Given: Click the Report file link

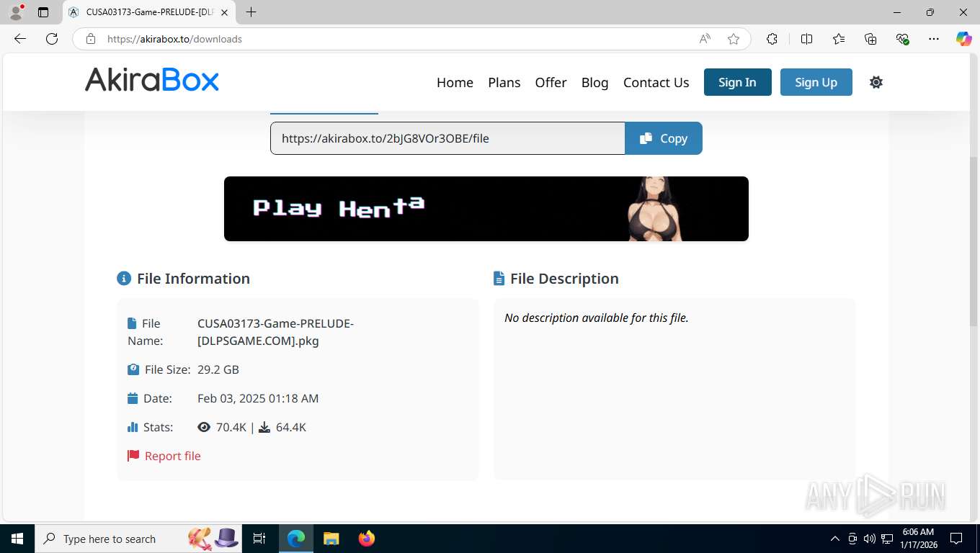Looking at the screenshot, I should click(x=173, y=456).
